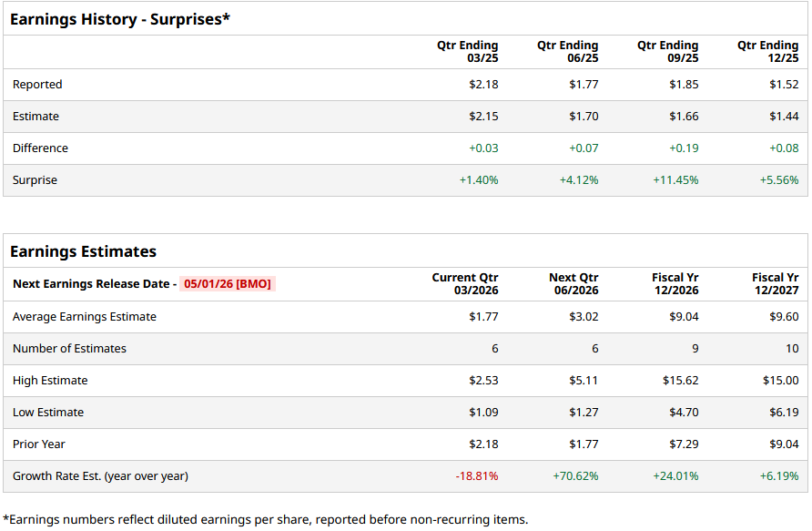Click the Reported row label
Screen dimensions: 812x531
pyautogui.click(x=37, y=85)
